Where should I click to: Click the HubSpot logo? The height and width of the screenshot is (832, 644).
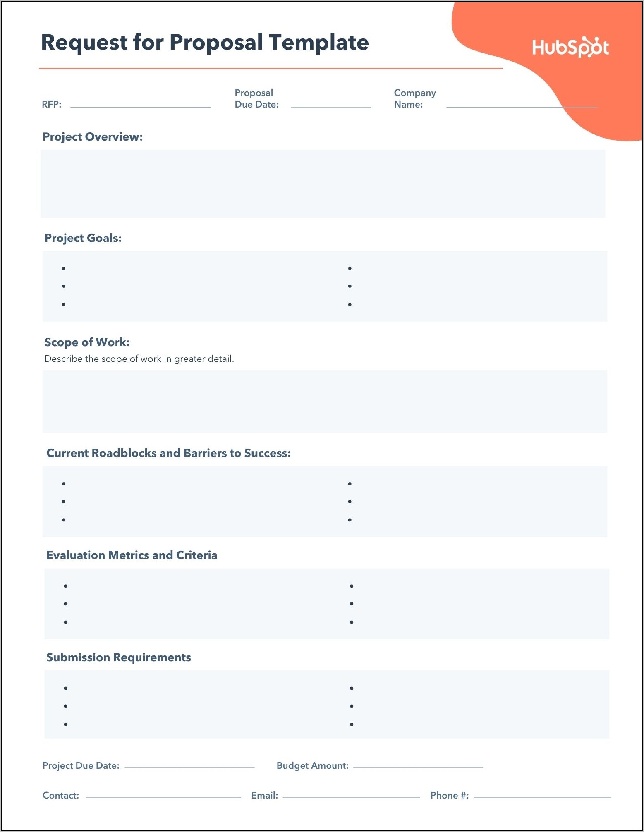(570, 47)
